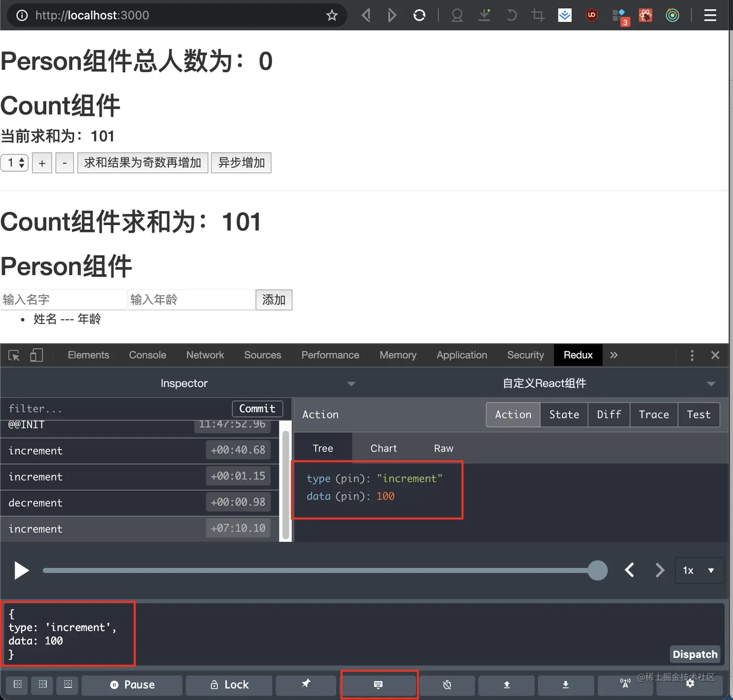733x700 pixels.
Task: Click the undo arrow icon in browser toolbar
Action: point(511,16)
